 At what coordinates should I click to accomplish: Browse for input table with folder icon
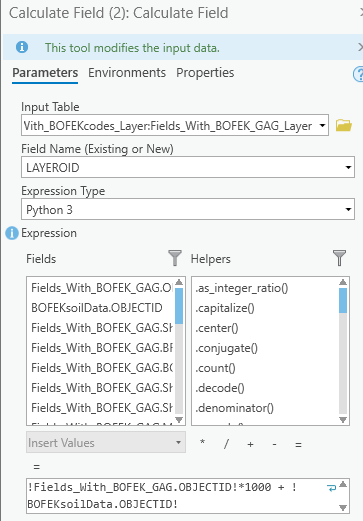tap(344, 126)
